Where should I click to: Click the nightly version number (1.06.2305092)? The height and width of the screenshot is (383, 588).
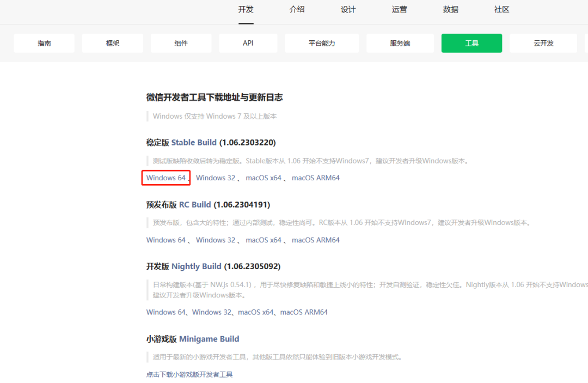point(252,266)
